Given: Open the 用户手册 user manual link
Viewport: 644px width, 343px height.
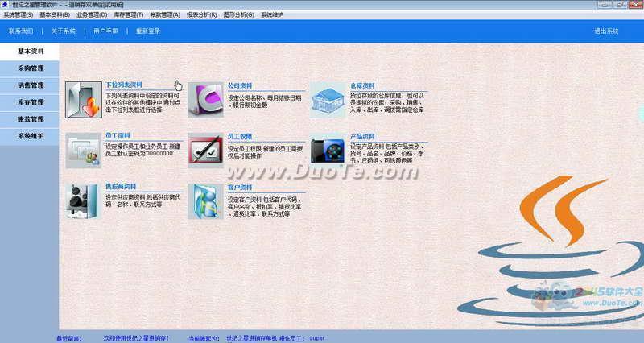Looking at the screenshot, I should pos(105,31).
